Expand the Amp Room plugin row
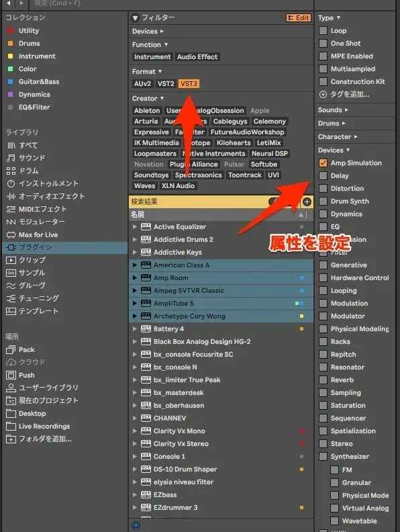The height and width of the screenshot is (532, 400). [135, 278]
